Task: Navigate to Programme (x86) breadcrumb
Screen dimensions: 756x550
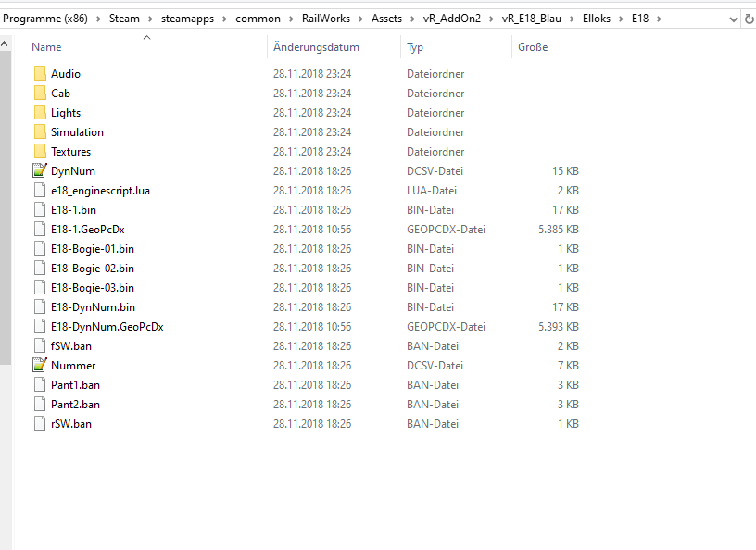Action: pos(45,19)
